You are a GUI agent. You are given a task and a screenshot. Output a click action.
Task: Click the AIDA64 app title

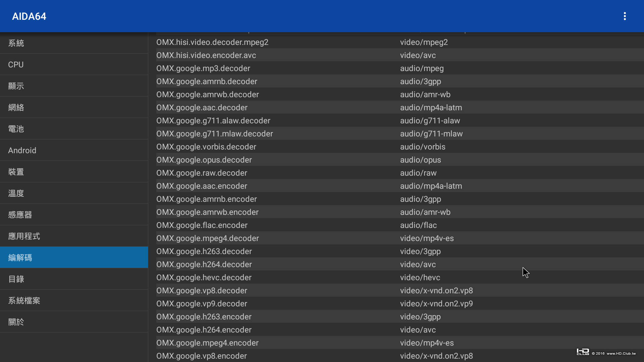(29, 16)
